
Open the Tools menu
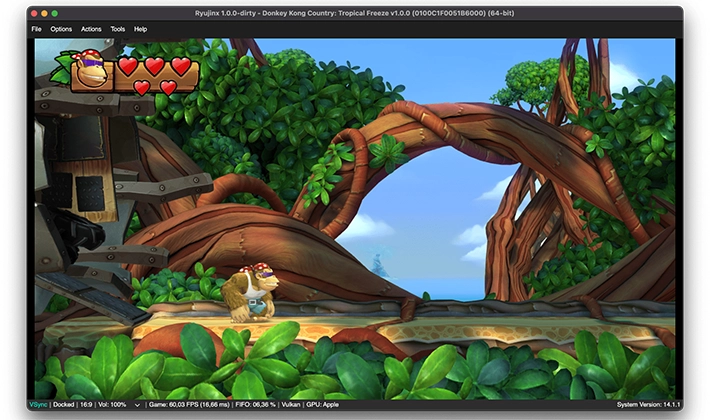pos(118,29)
